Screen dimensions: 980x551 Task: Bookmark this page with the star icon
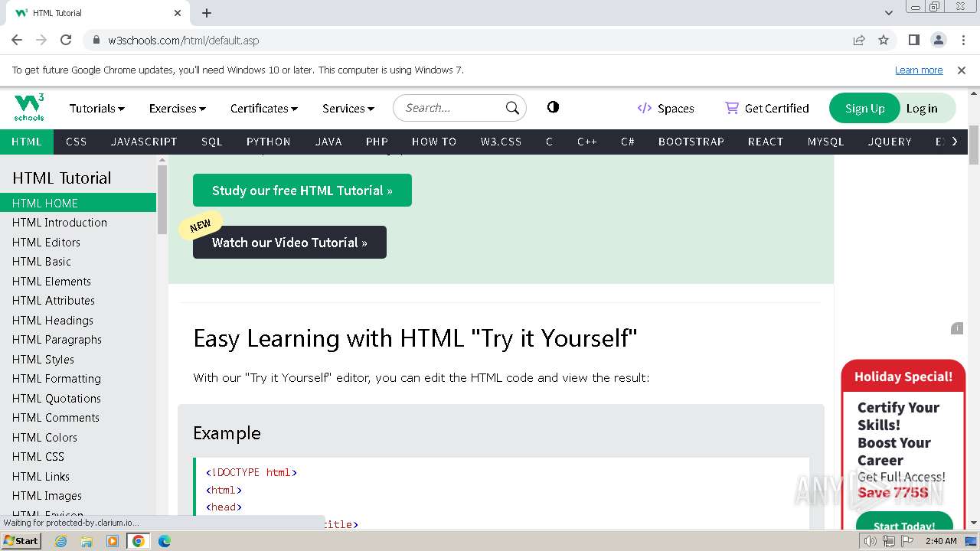[884, 40]
